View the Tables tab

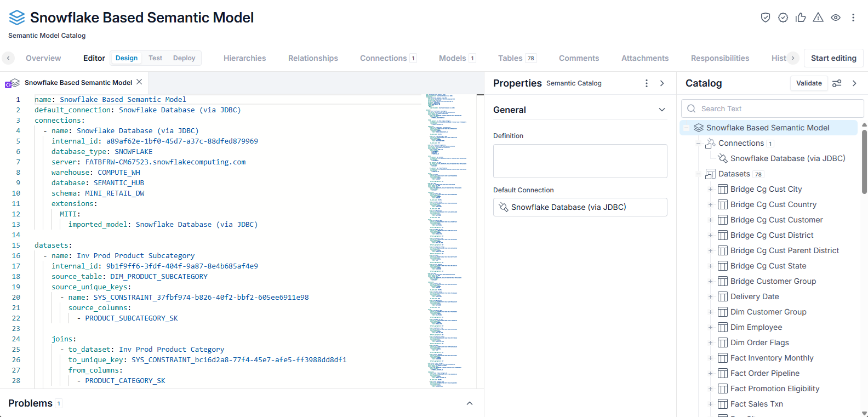coord(517,58)
